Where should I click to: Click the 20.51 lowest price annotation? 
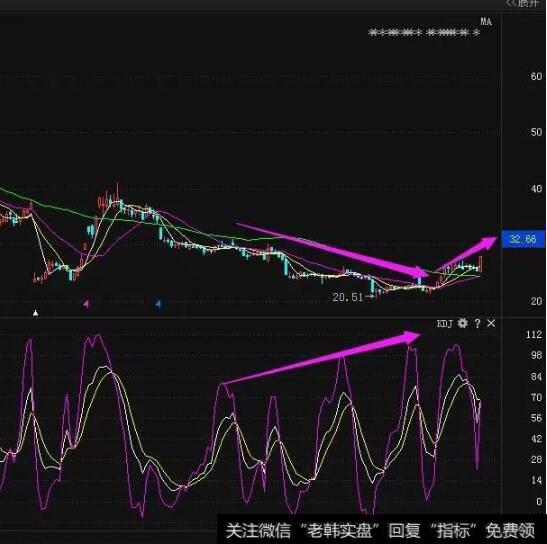(348, 297)
